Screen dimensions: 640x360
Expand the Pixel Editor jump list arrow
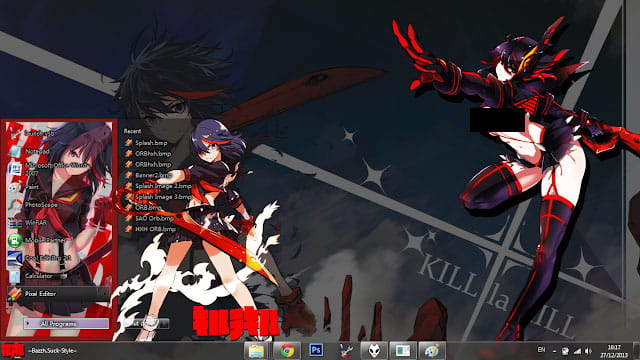(104, 293)
